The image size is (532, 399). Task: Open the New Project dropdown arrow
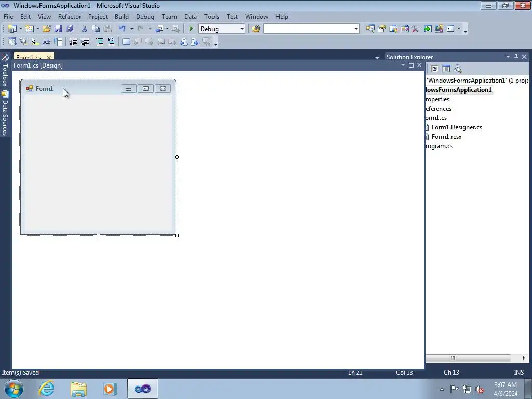click(20, 29)
